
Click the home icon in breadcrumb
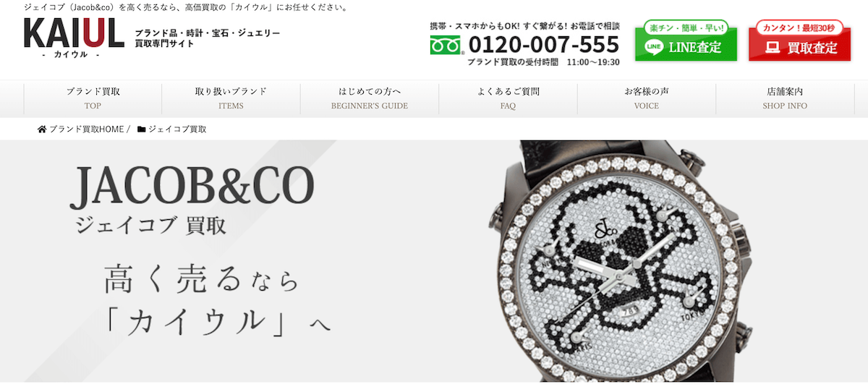click(x=42, y=129)
